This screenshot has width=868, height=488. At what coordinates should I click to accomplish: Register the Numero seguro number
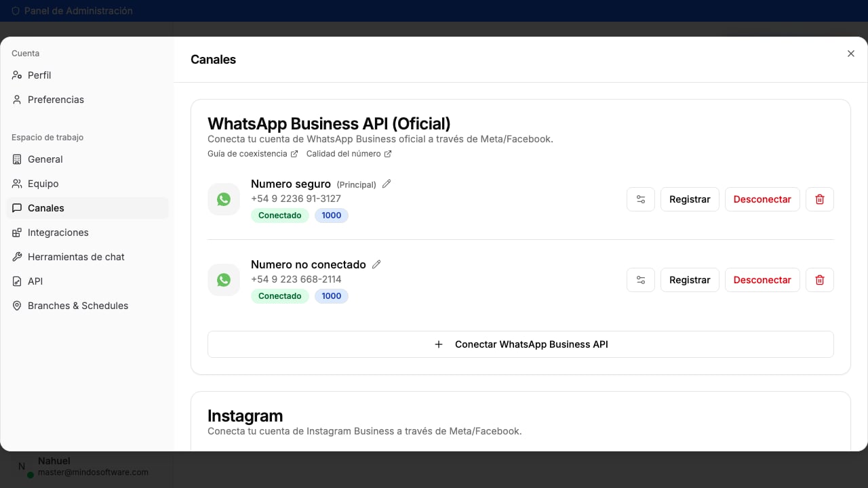[x=690, y=199]
